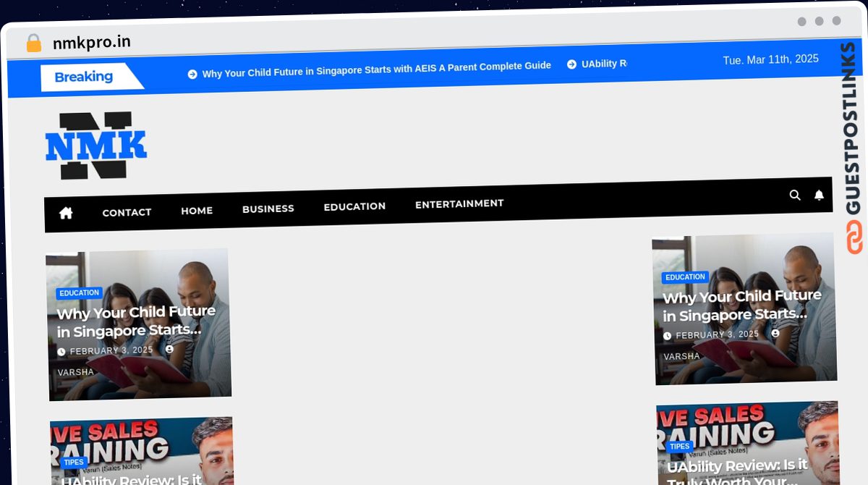This screenshot has width=868, height=485.
Task: Click the TIPS badge on the left UAbility card
Action: 74,462
